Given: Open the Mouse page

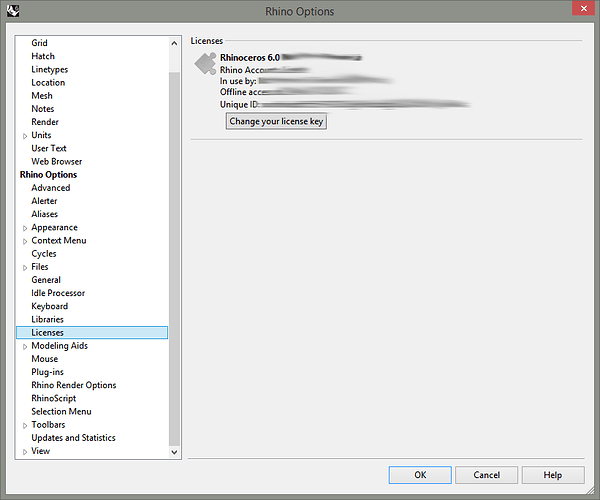Looking at the screenshot, I should click(x=45, y=359).
